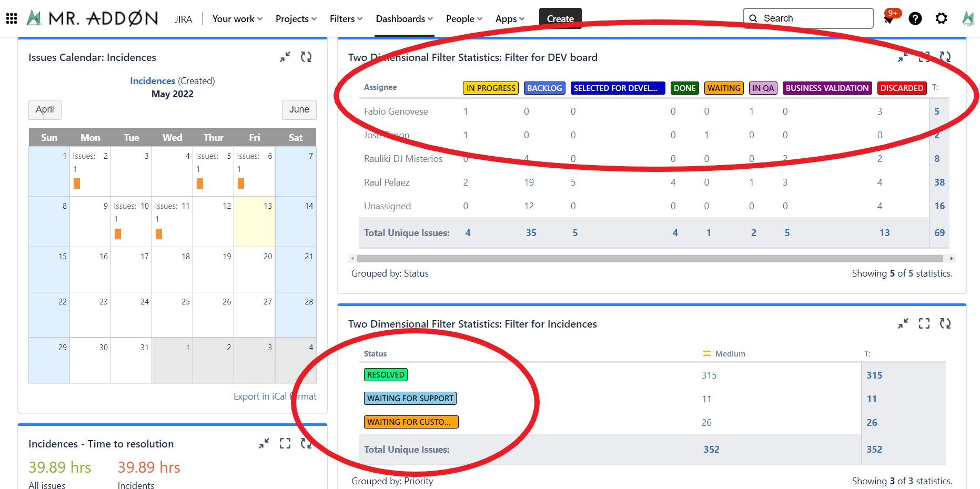This screenshot has height=489, width=980.
Task: Maximize the Time to resolution gadget
Action: pyautogui.click(x=285, y=443)
